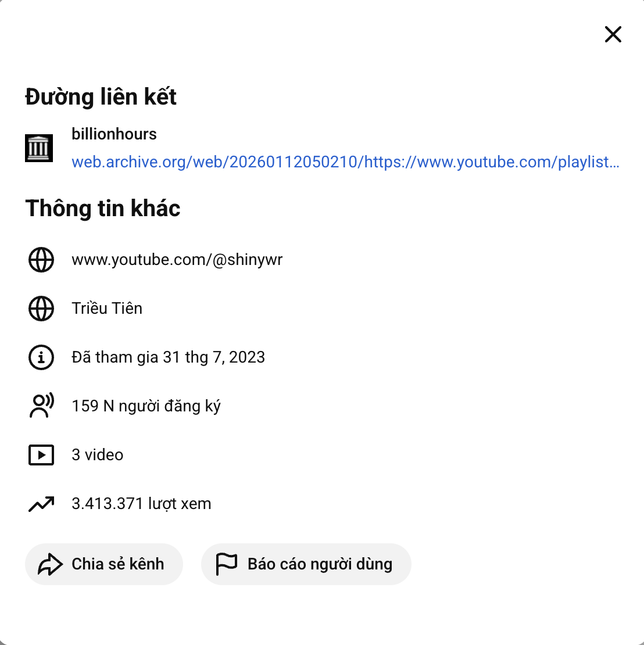Click the Đường liên kết section heading

tap(101, 97)
